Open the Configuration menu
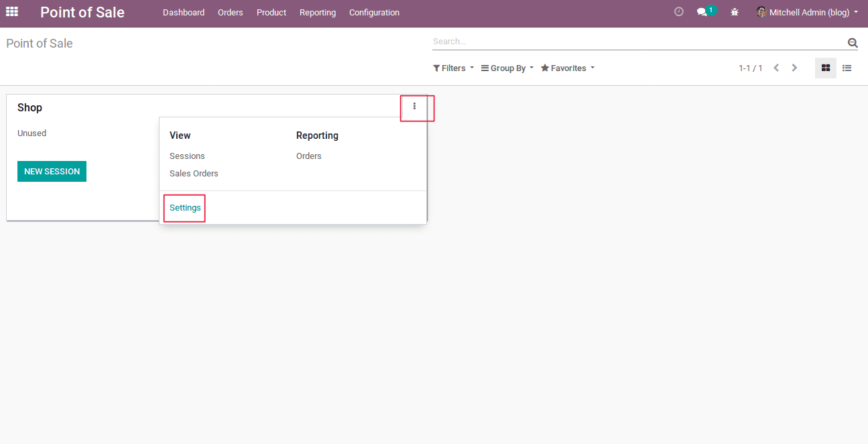This screenshot has width=868, height=444. point(374,13)
